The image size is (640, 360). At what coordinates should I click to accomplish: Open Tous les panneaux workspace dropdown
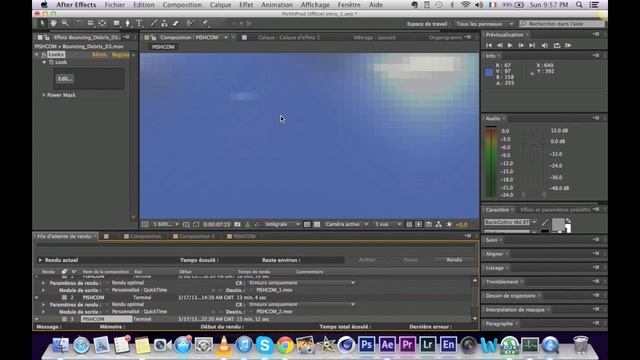click(484, 24)
